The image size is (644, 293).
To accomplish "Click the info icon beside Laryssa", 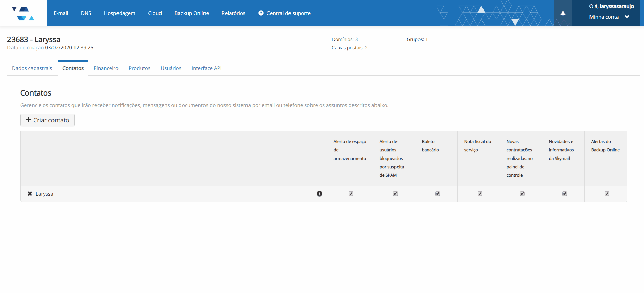I will (x=319, y=194).
